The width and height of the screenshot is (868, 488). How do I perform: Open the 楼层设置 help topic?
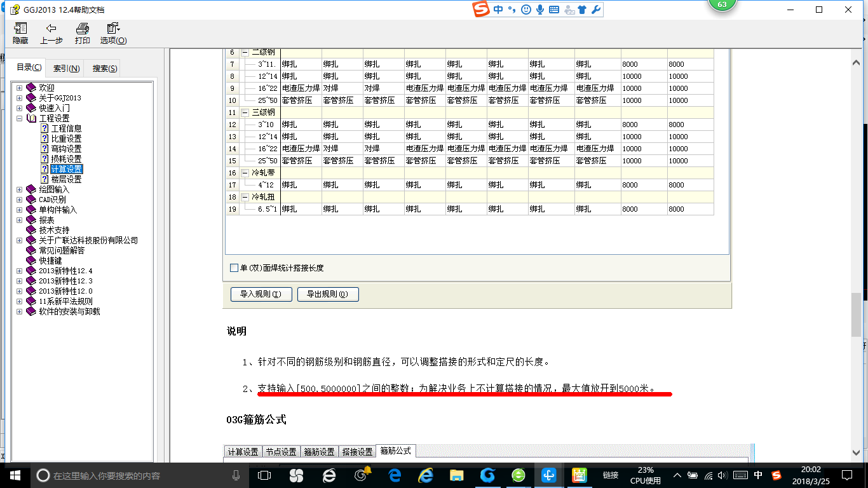(66, 179)
